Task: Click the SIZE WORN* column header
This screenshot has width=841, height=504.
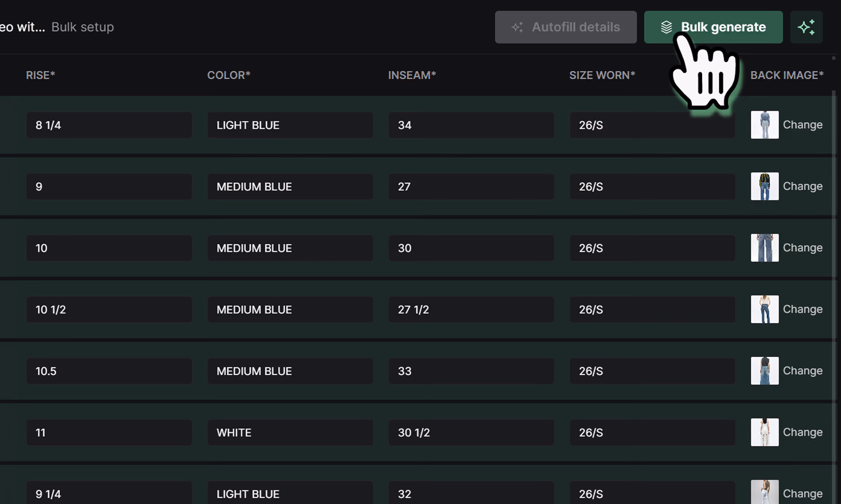Action: click(x=602, y=75)
